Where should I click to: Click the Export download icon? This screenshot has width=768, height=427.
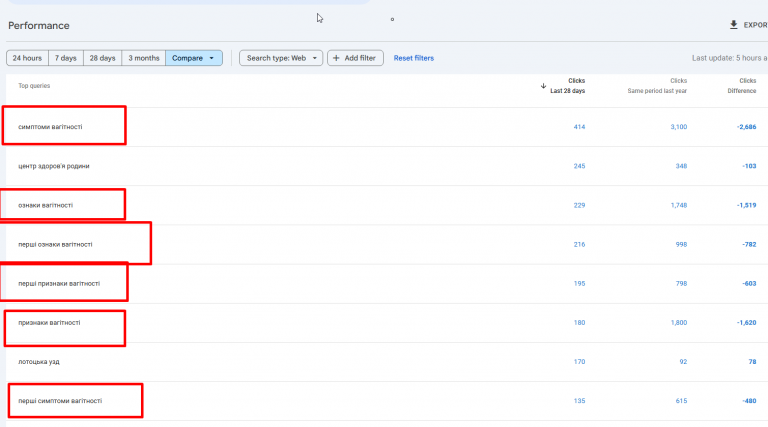733,24
